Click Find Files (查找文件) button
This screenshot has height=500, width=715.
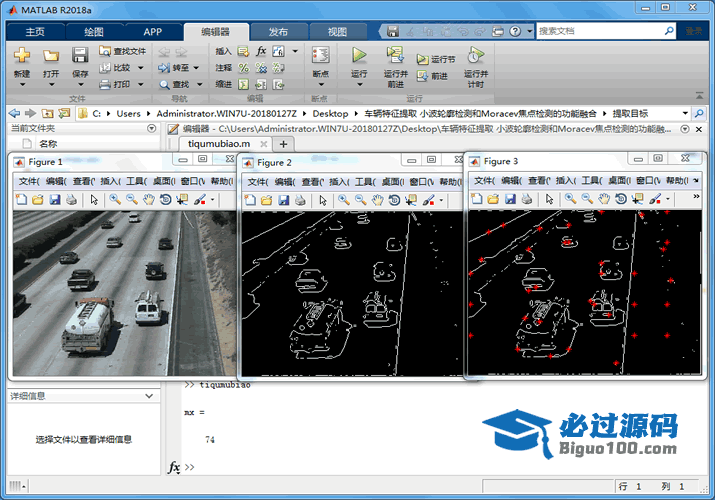coord(123,51)
